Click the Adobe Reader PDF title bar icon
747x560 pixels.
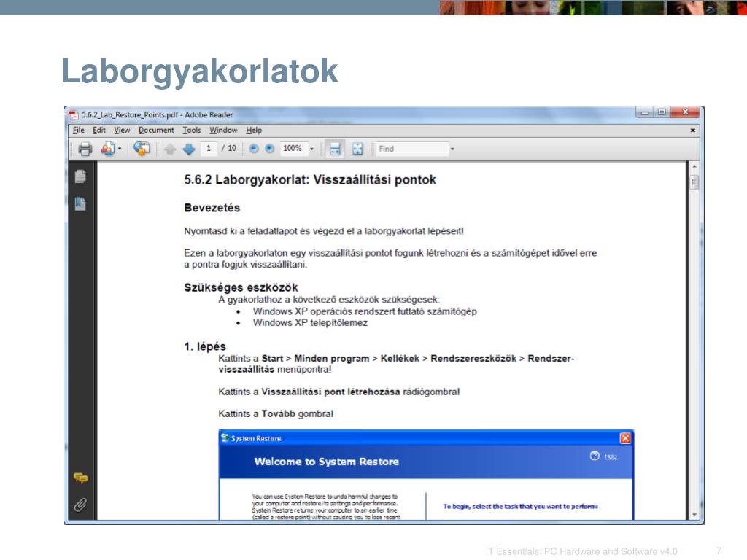click(x=73, y=114)
